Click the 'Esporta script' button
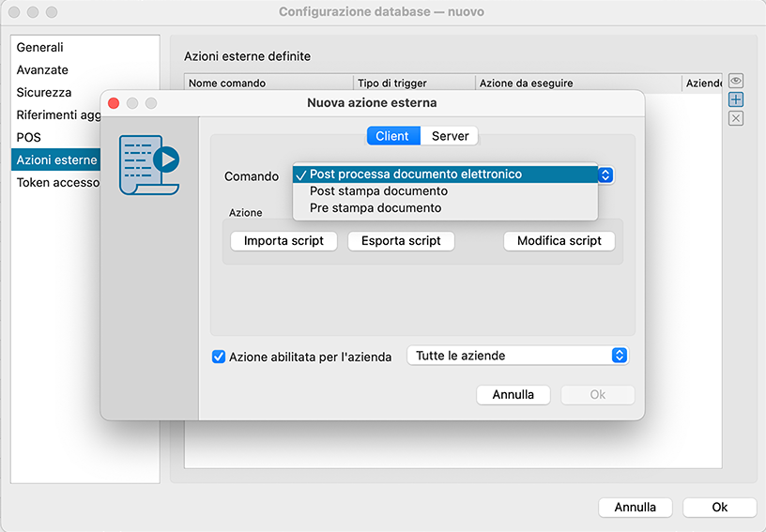The image size is (766, 532). pyautogui.click(x=401, y=241)
